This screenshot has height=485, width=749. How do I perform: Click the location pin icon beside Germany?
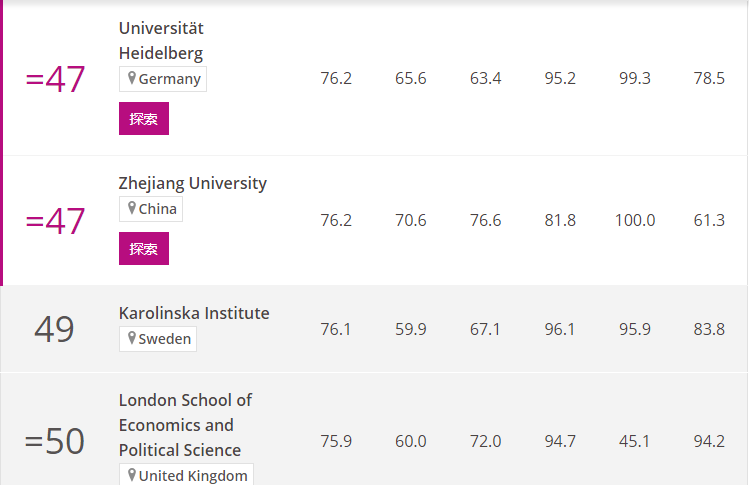coord(132,78)
